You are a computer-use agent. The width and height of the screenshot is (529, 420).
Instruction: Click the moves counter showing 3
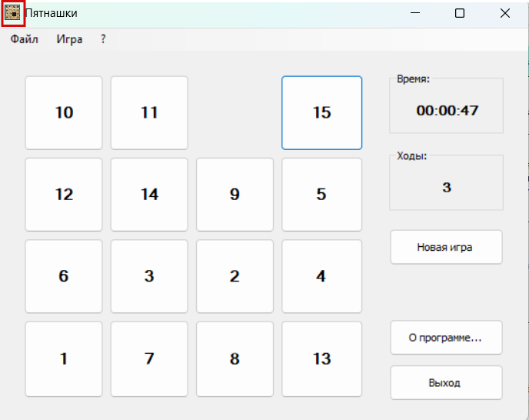click(x=447, y=188)
